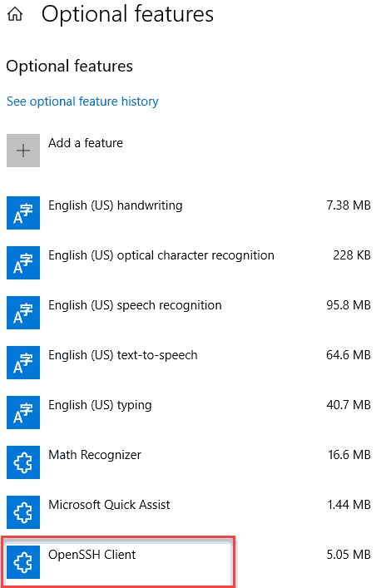
Task: Select the English (US) typing language icon
Action: tap(23, 413)
